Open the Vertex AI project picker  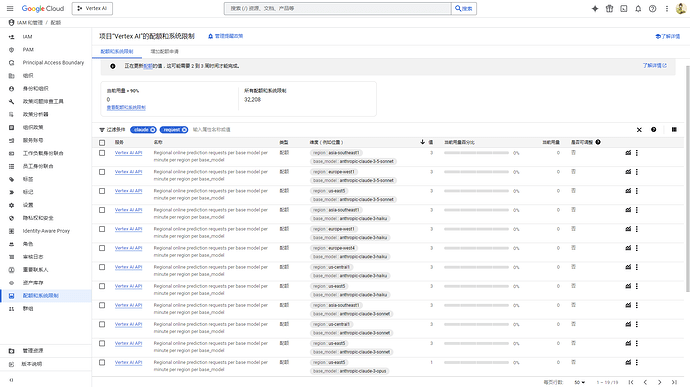click(x=92, y=8)
